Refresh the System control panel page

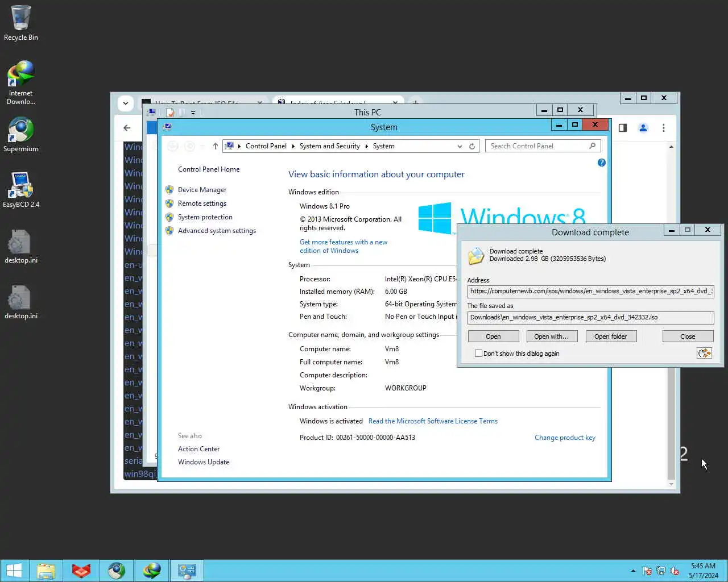click(471, 146)
